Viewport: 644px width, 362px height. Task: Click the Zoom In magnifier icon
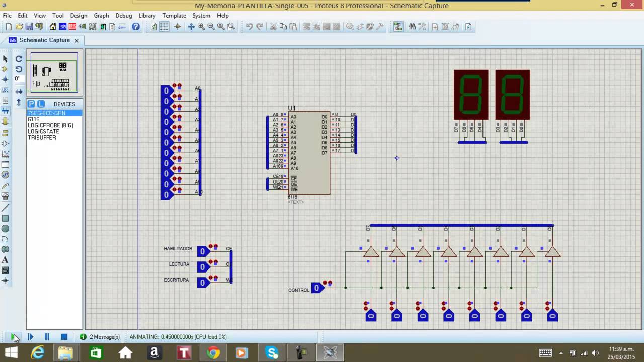pyautogui.click(x=201, y=26)
